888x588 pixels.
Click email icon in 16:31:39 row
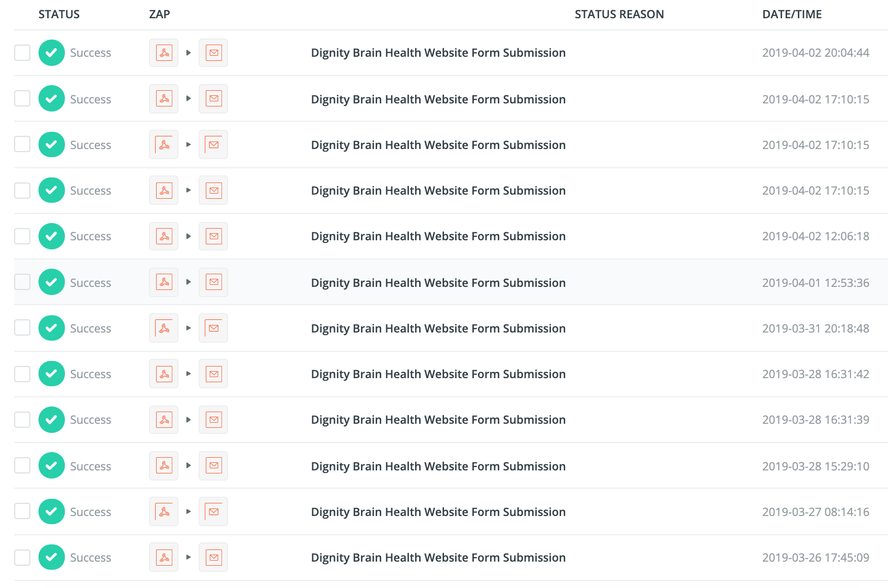[x=213, y=420]
